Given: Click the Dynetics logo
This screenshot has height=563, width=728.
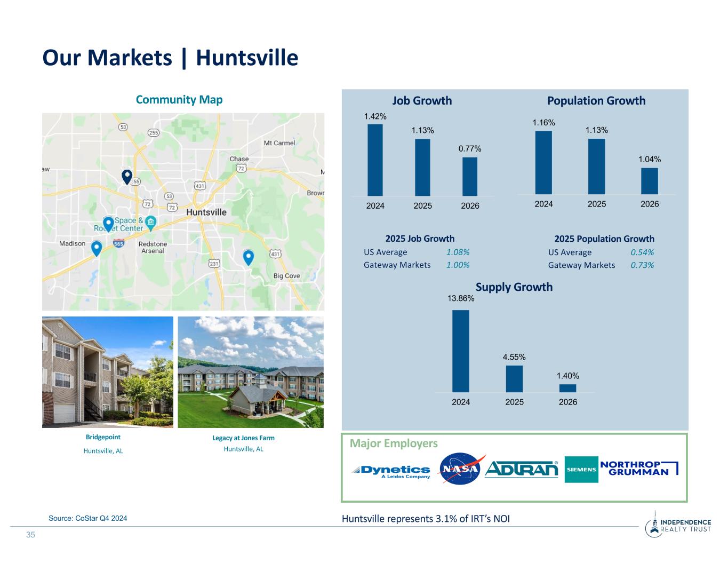Looking at the screenshot, I should click(x=391, y=472).
